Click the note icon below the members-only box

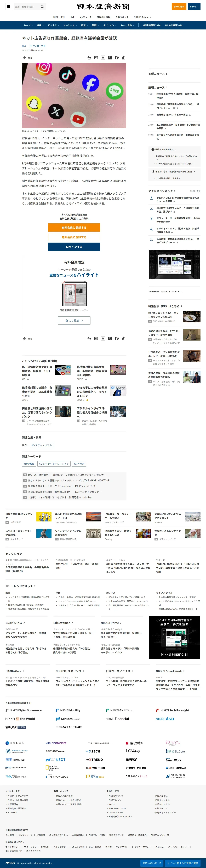click(103, 338)
